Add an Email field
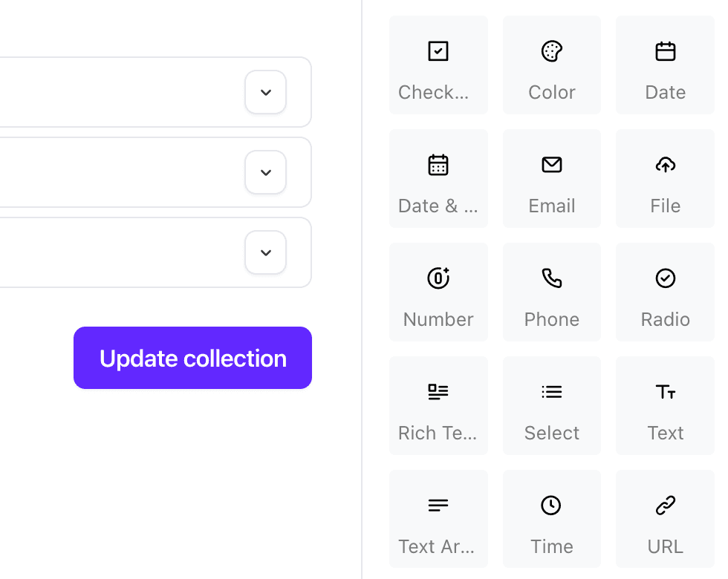This screenshot has height=579, width=728. 551,178
